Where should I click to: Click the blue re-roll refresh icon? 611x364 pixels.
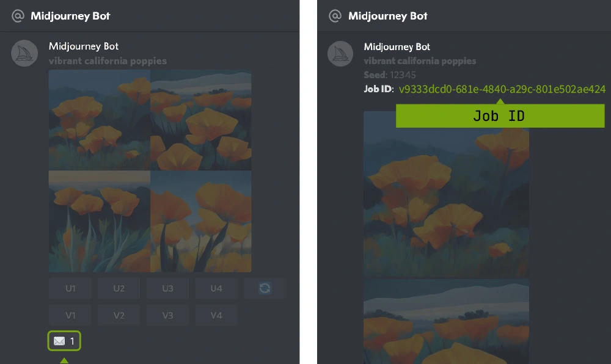(x=265, y=288)
